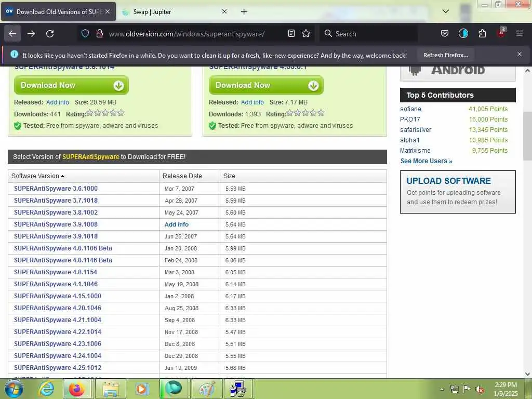The width and height of the screenshot is (532, 399).
Task: View contributor safarisilver profile
Action: [x=416, y=130]
